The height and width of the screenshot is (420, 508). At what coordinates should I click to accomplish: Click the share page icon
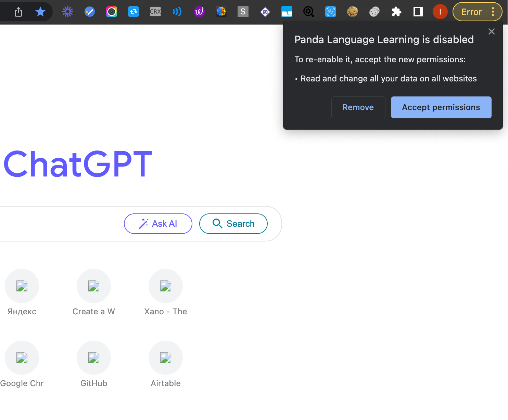click(18, 12)
